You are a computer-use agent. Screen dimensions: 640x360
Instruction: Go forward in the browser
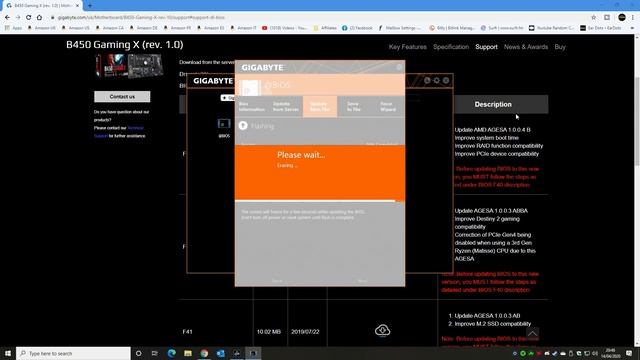point(18,17)
